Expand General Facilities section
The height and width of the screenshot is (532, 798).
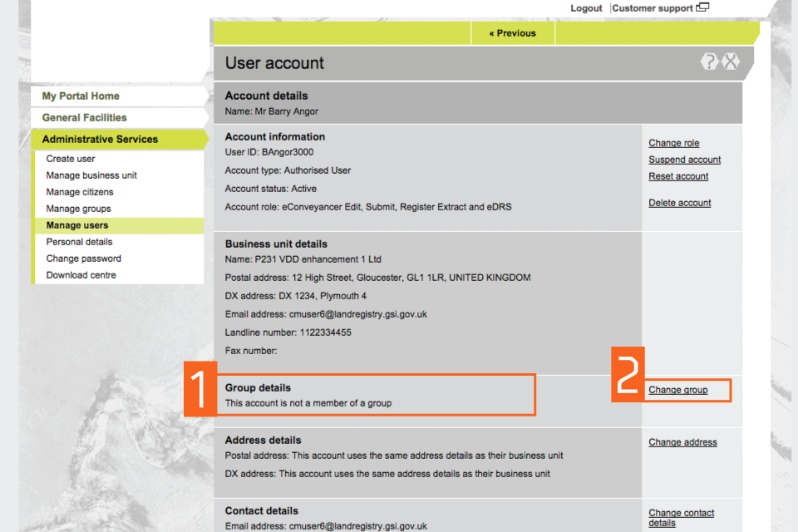[x=84, y=118]
